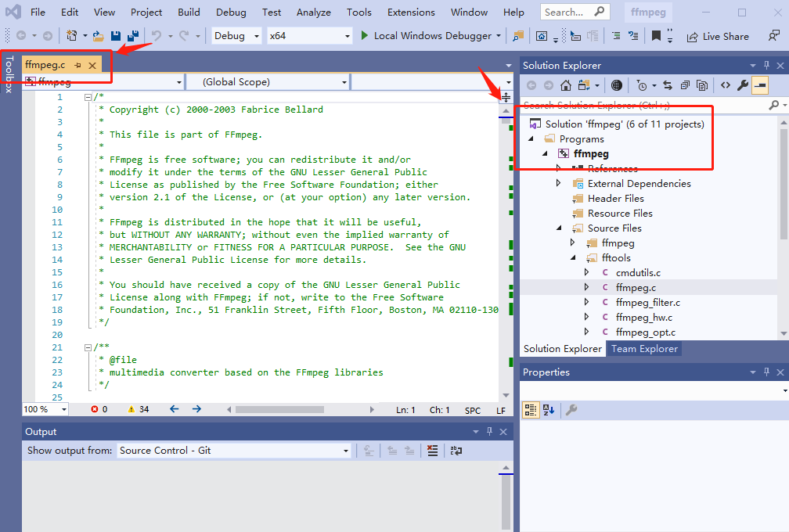Click the View Code angle-brackets icon

click(726, 85)
